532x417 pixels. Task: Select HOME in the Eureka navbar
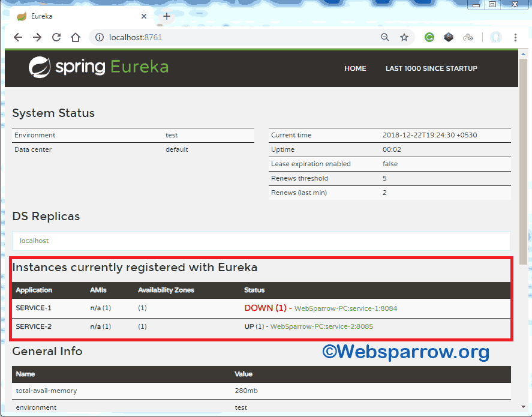pyautogui.click(x=355, y=68)
